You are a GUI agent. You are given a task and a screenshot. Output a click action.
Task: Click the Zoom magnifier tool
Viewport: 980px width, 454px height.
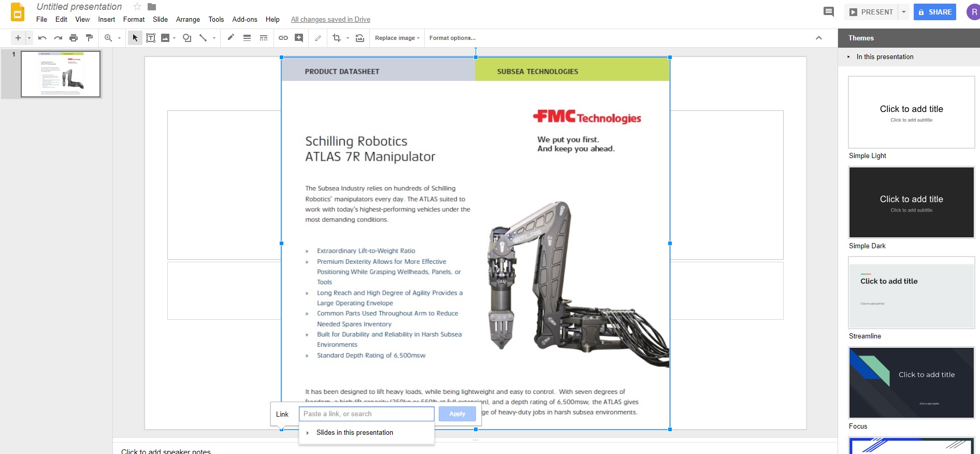(x=108, y=38)
